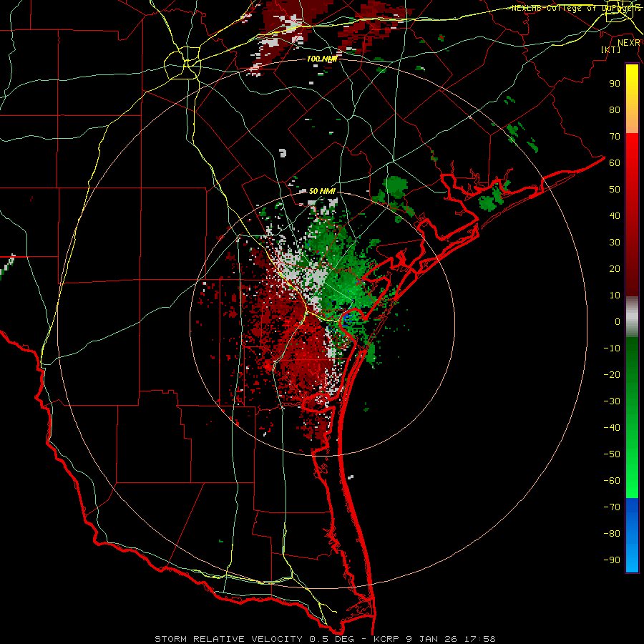The image size is (644, 644).
Task: Click the 50 NMI range ring label
Action: click(322, 191)
